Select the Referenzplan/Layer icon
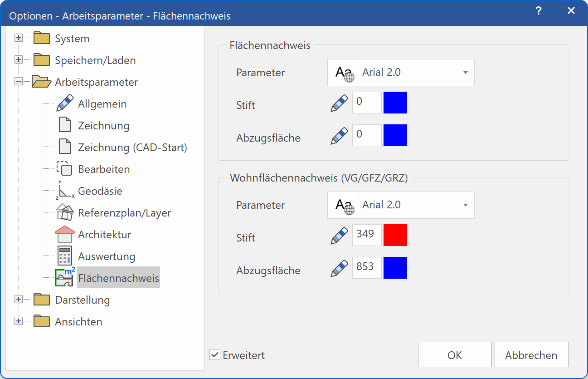The image size is (588, 379). [x=65, y=212]
